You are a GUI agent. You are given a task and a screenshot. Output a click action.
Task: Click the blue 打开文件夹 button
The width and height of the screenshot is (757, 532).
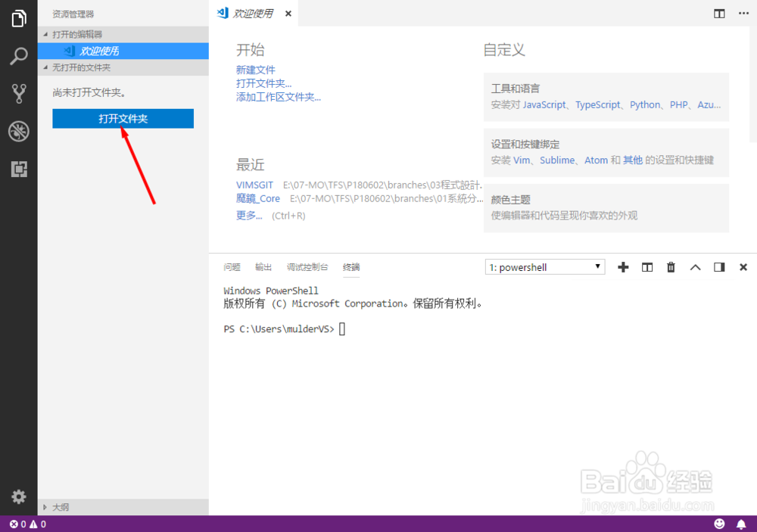tap(123, 118)
